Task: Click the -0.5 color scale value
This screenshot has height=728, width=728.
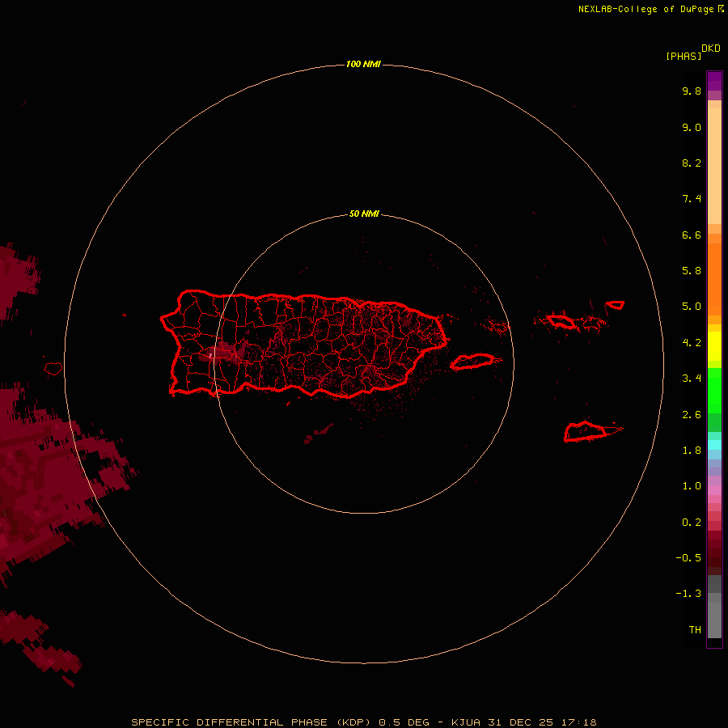Action: 688,558
